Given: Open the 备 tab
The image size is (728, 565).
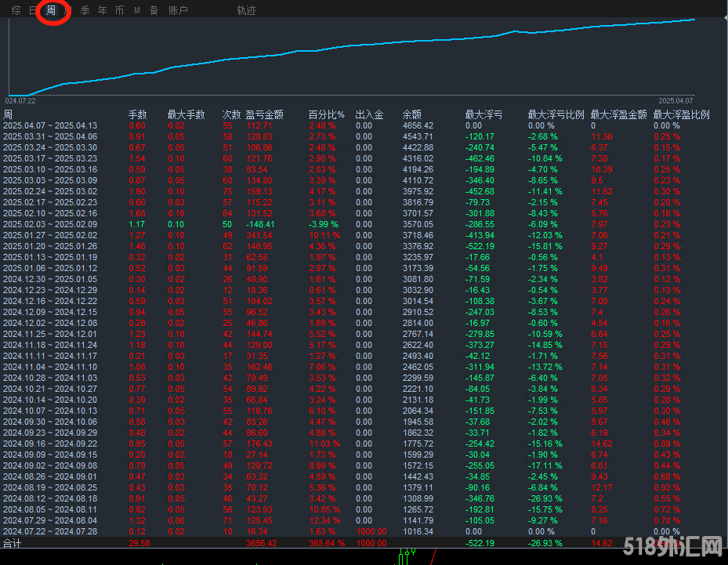Looking at the screenshot, I should click(154, 10).
